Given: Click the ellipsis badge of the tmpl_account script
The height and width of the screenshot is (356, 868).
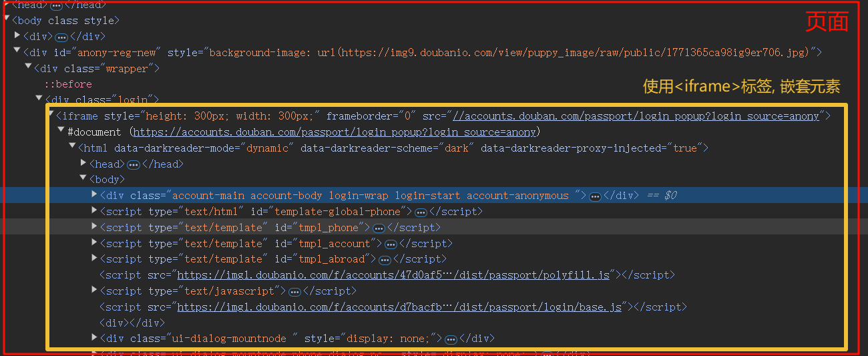Looking at the screenshot, I should (391, 244).
